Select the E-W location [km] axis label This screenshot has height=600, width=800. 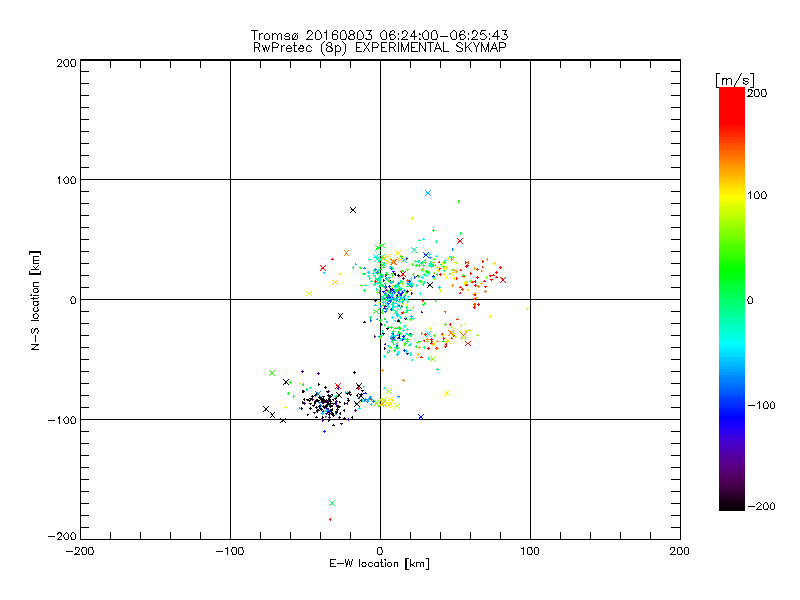379,564
